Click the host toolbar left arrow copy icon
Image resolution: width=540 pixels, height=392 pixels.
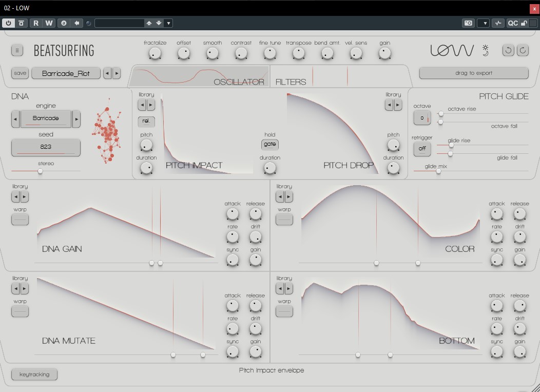pyautogui.click(x=76, y=23)
